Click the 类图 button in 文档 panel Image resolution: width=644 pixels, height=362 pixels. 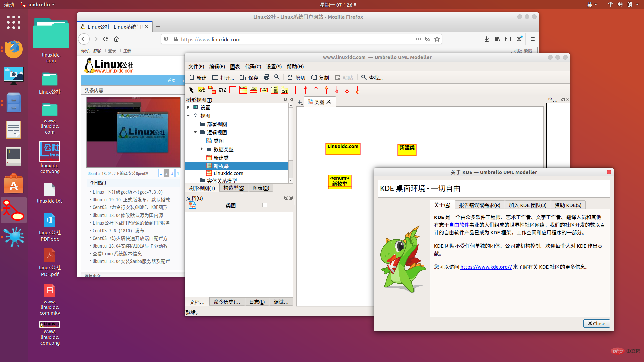pyautogui.click(x=231, y=205)
